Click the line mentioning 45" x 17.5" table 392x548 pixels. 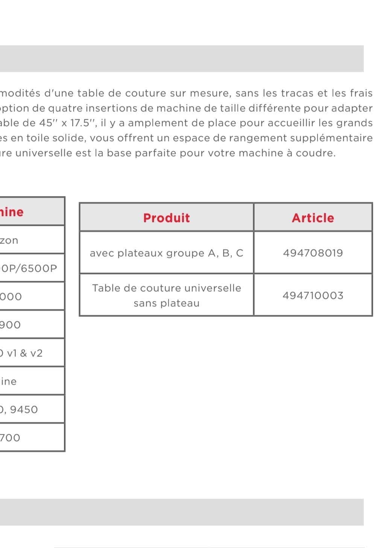(186, 123)
